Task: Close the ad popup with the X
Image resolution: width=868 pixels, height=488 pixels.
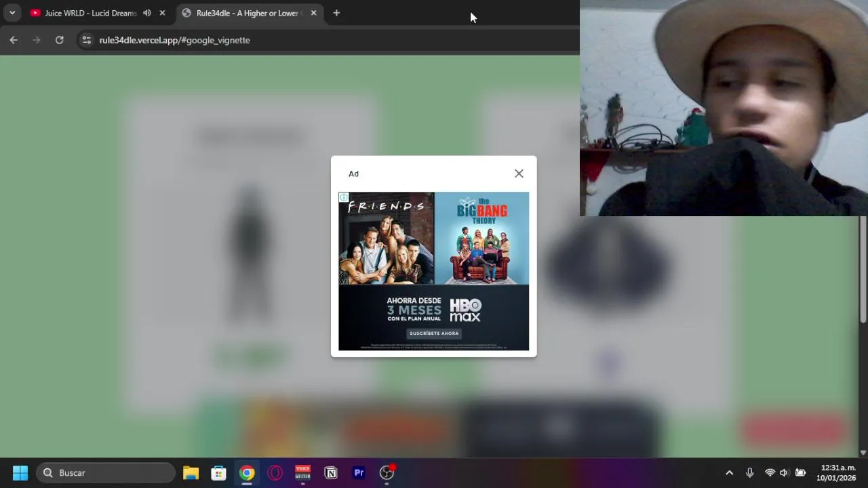Action: 519,174
